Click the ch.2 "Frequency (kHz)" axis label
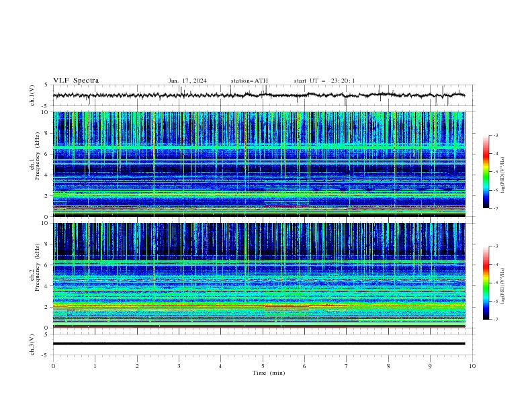 point(38,267)
